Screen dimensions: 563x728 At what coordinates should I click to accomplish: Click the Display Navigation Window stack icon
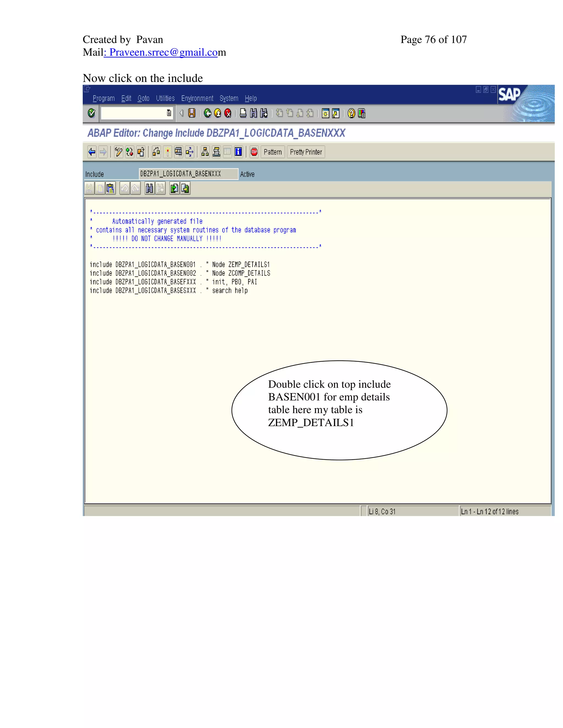pyautogui.click(x=216, y=152)
